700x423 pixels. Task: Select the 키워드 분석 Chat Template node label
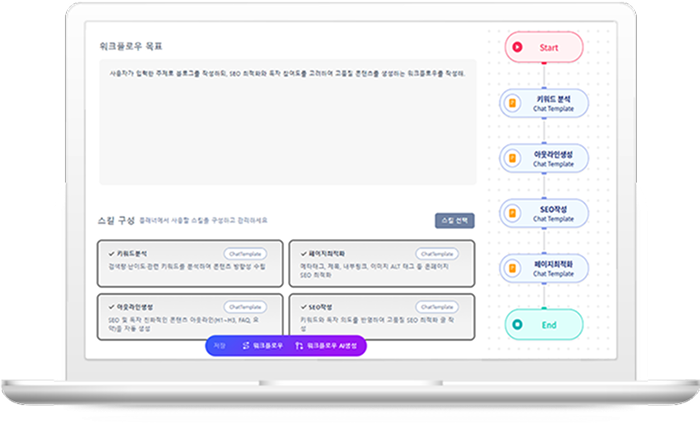click(x=553, y=104)
